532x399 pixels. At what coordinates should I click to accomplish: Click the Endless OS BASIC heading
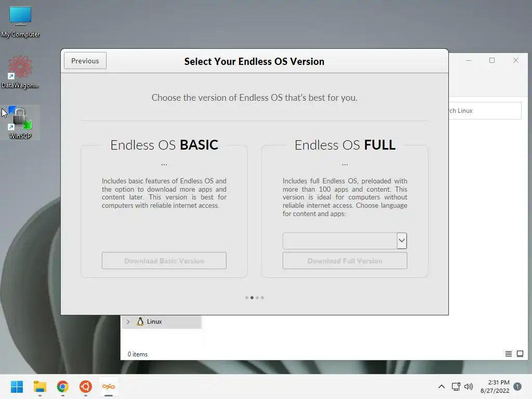click(164, 145)
